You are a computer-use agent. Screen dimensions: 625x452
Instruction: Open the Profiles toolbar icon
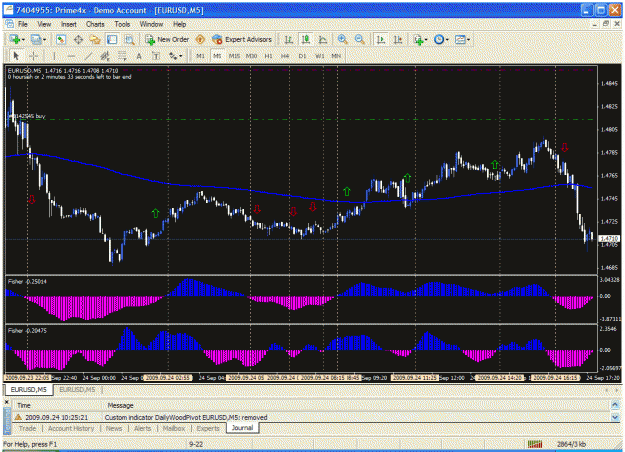point(36,39)
